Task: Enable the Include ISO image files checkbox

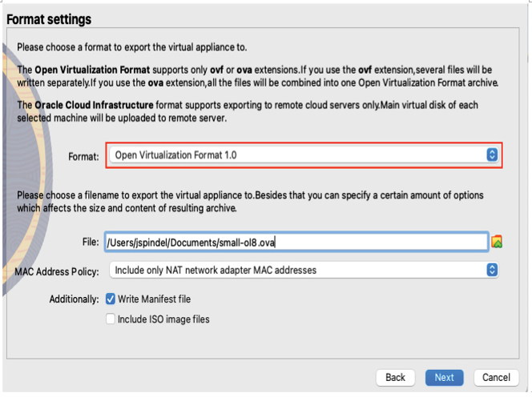Action: tap(111, 319)
